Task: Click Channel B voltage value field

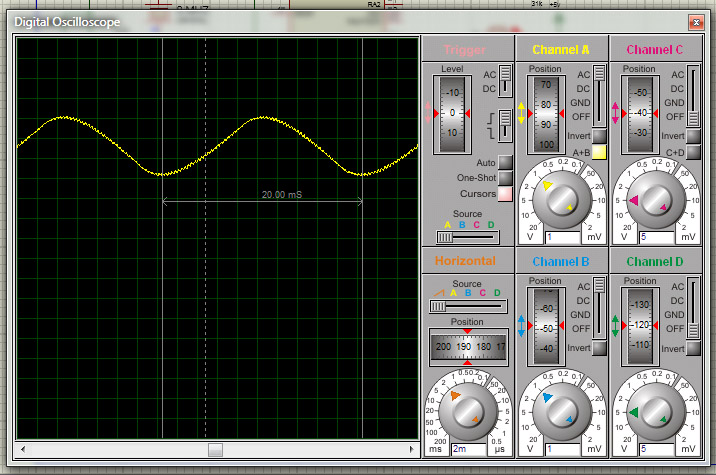Action: [x=563, y=449]
